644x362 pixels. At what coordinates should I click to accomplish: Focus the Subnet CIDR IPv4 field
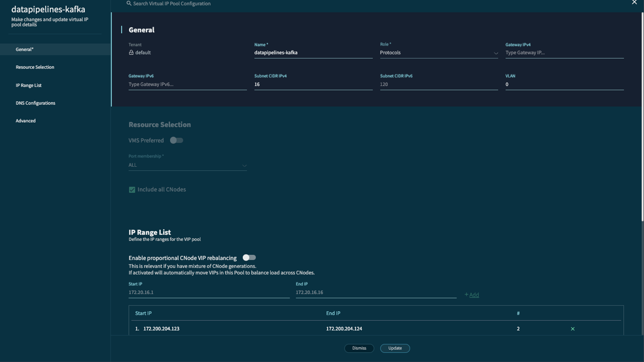pyautogui.click(x=313, y=84)
